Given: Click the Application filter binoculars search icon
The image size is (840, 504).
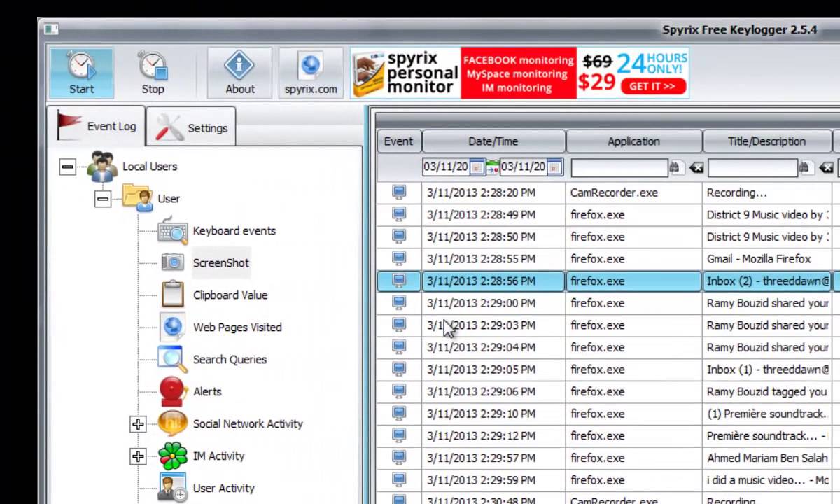Looking at the screenshot, I should [675, 167].
